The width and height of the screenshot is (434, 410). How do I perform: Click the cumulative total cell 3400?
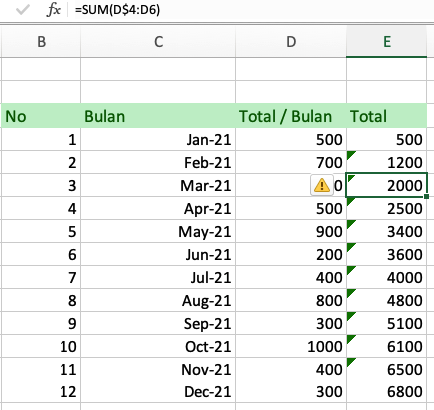pos(387,231)
